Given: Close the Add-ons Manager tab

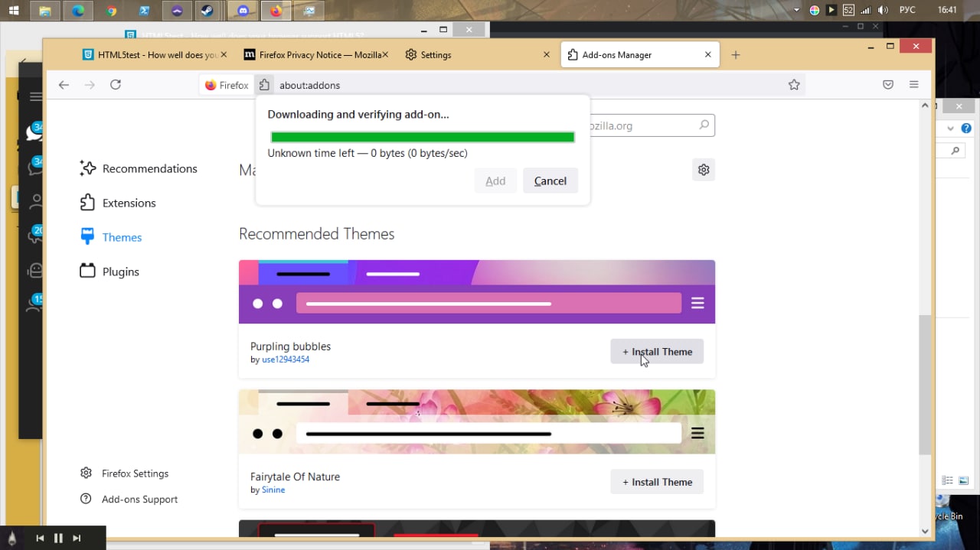Looking at the screenshot, I should (x=708, y=55).
